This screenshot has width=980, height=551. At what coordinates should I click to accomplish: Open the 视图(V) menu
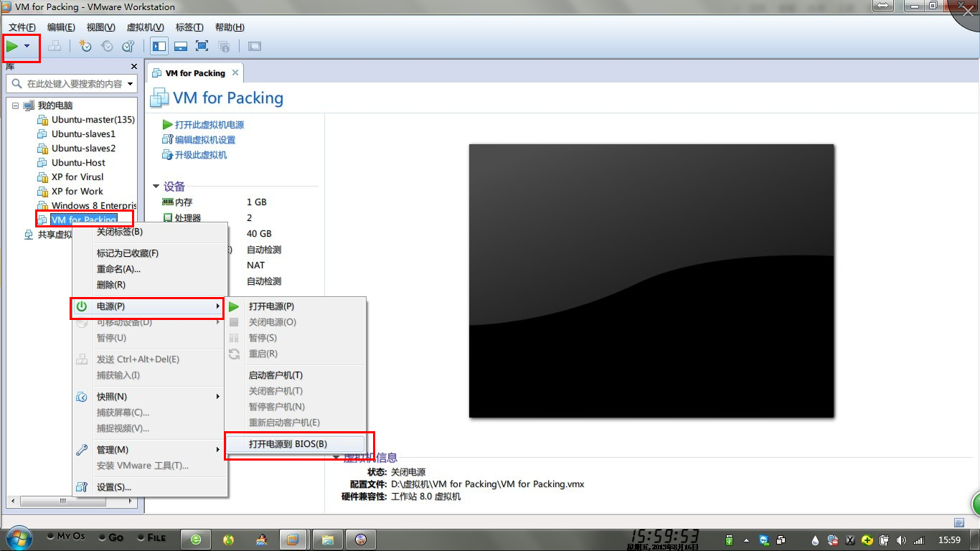[x=100, y=27]
